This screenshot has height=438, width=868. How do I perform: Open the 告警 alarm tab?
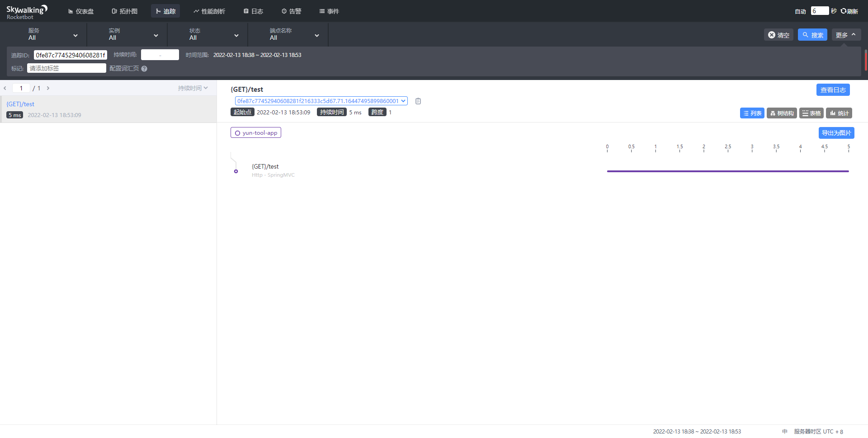pos(291,11)
